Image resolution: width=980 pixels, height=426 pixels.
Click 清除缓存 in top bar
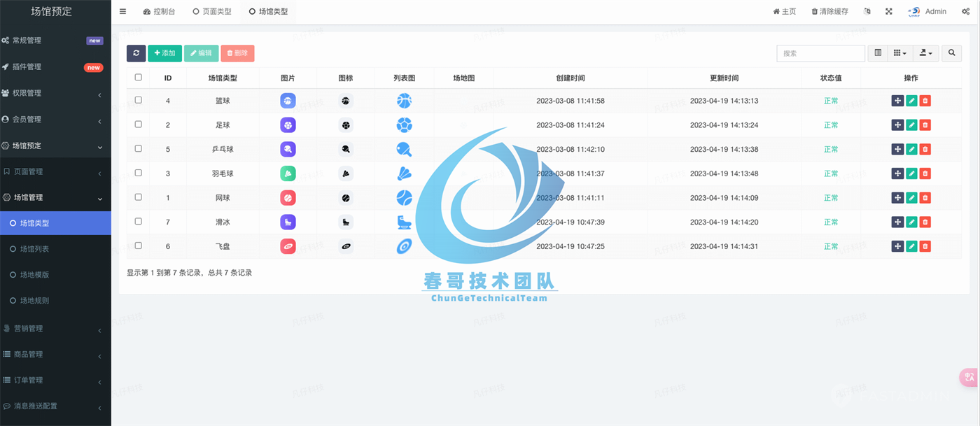(x=830, y=12)
